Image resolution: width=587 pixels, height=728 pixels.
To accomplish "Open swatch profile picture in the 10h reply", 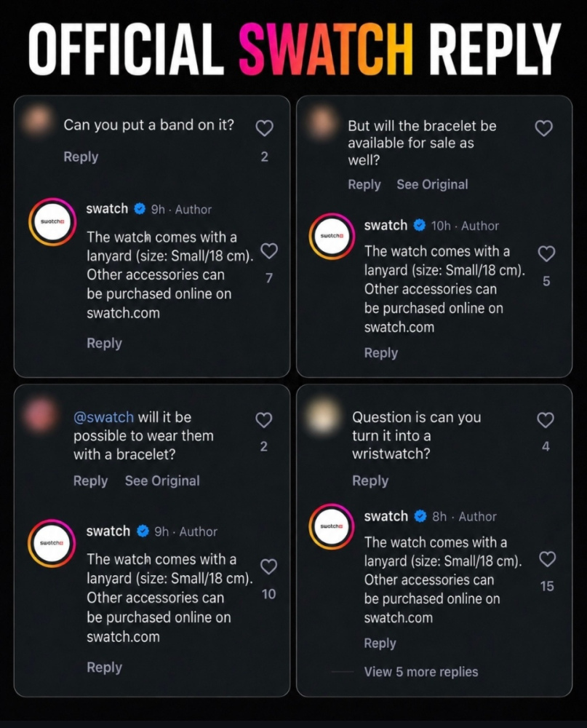I will click(x=332, y=237).
